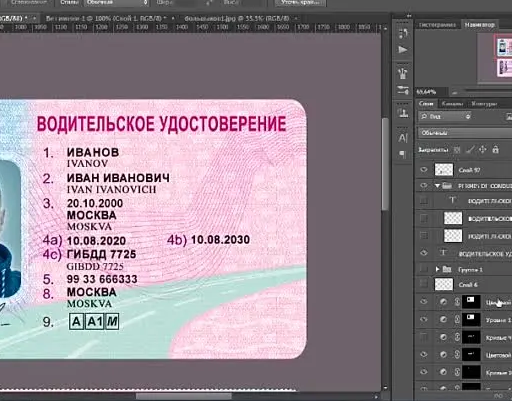Open the blend mode dropdown Обычные

coord(465,133)
